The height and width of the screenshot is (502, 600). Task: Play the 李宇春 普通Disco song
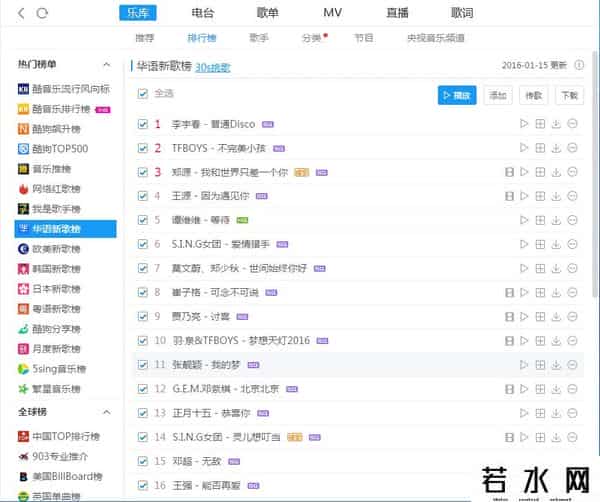pyautogui.click(x=524, y=124)
